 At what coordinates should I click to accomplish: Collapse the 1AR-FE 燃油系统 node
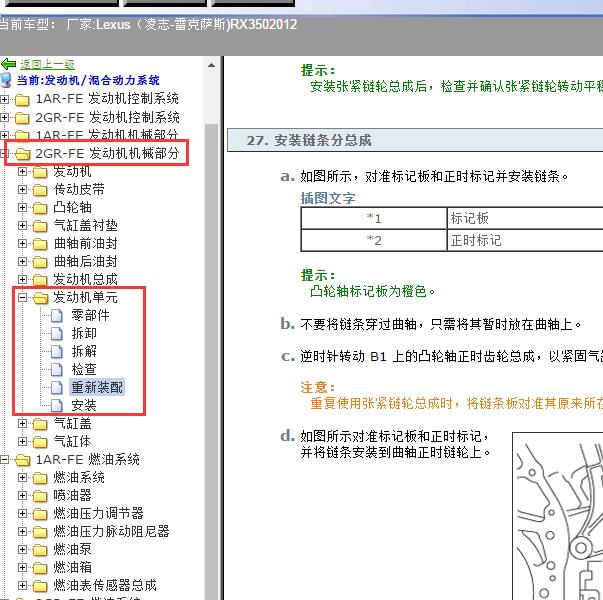point(4,460)
